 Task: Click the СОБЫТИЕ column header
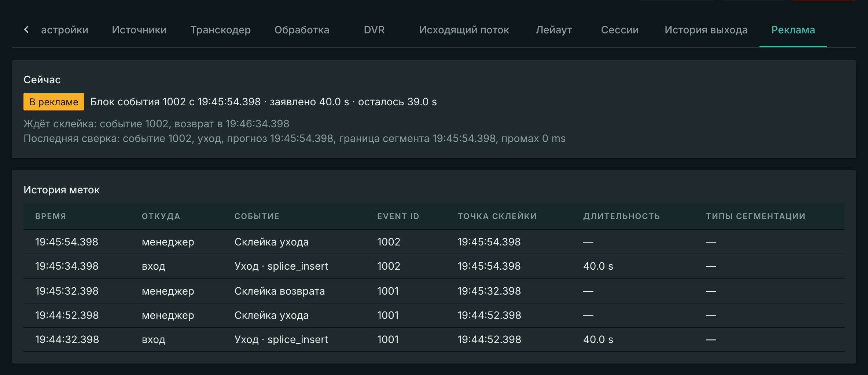pos(257,216)
